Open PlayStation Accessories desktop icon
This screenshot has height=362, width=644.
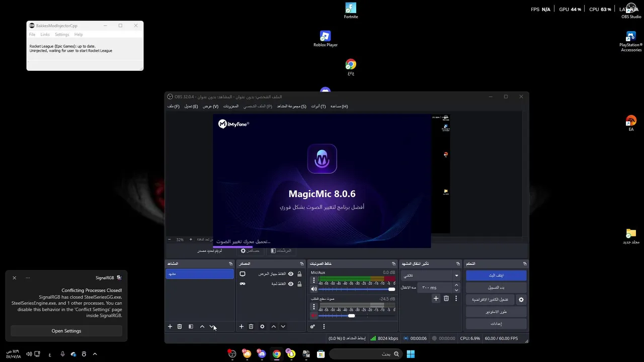[631, 42]
